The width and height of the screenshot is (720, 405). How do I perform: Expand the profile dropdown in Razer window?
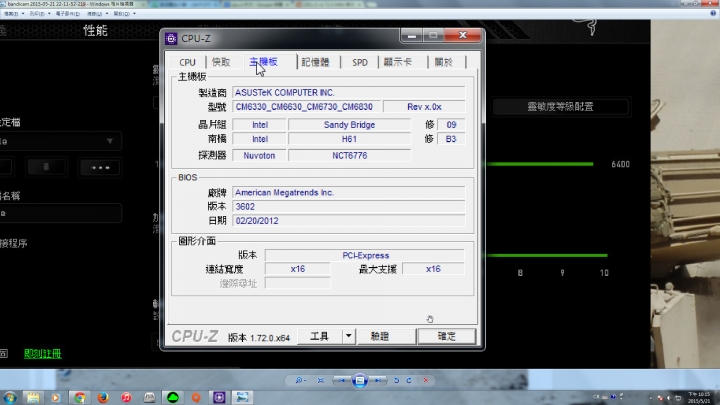[110, 141]
